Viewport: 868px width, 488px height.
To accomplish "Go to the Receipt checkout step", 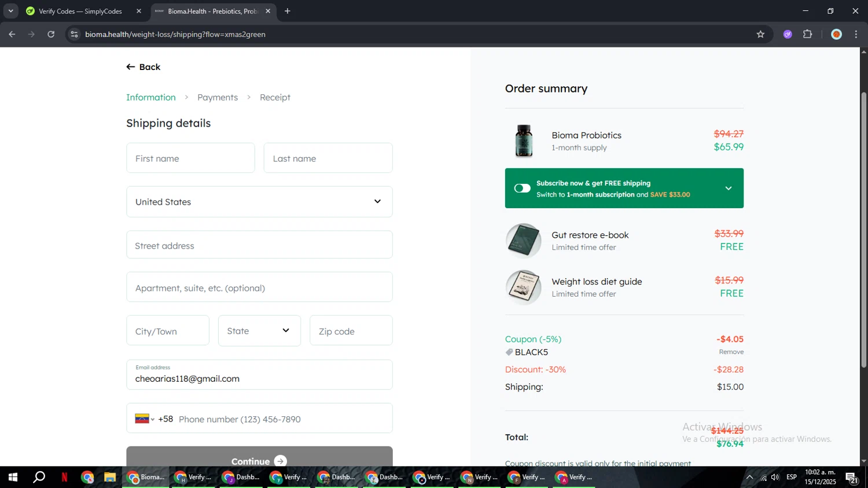I will pyautogui.click(x=275, y=97).
